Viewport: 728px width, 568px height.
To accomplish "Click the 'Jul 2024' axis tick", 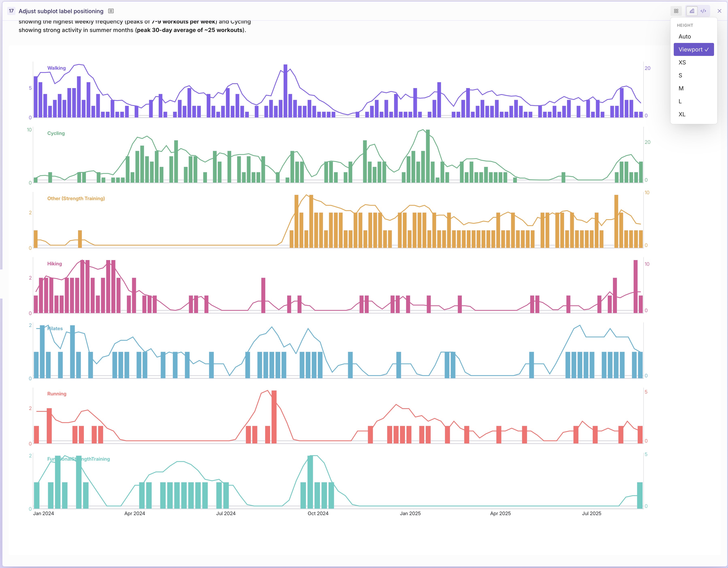I will point(226,513).
